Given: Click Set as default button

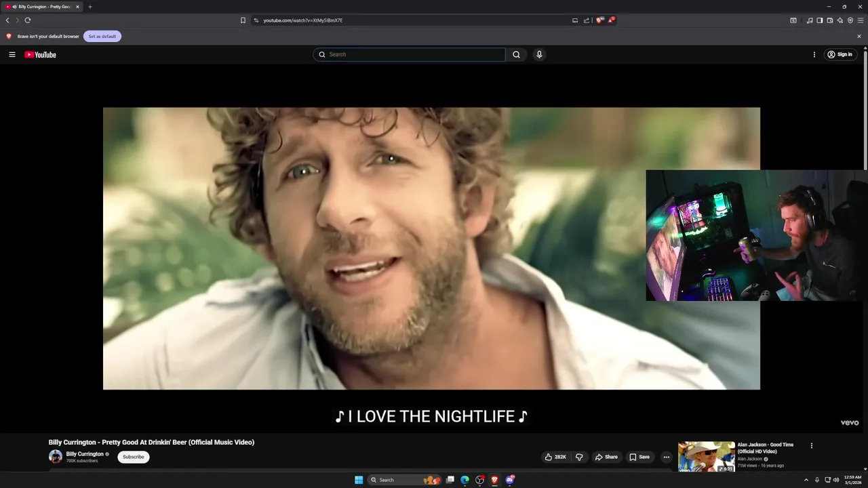Looking at the screenshot, I should click(x=102, y=37).
